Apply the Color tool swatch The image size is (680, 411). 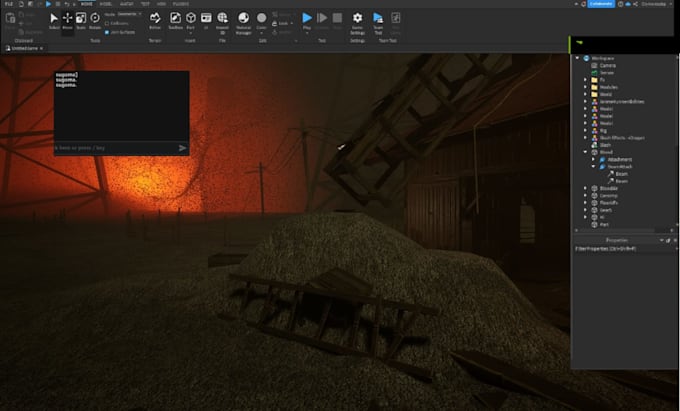click(262, 18)
